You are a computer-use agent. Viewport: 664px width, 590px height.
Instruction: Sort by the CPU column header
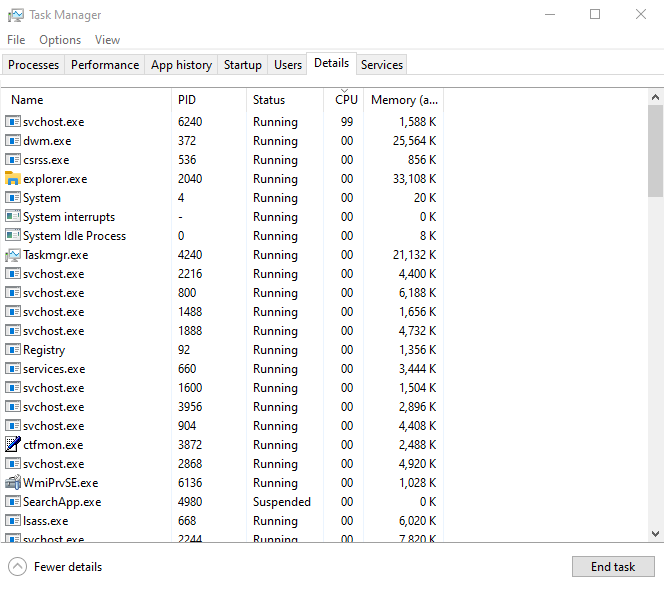point(344,100)
